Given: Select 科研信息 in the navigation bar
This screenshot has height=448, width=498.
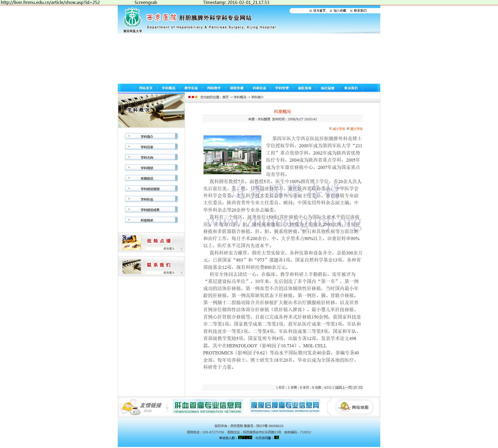Looking at the screenshot, I should (259, 88).
